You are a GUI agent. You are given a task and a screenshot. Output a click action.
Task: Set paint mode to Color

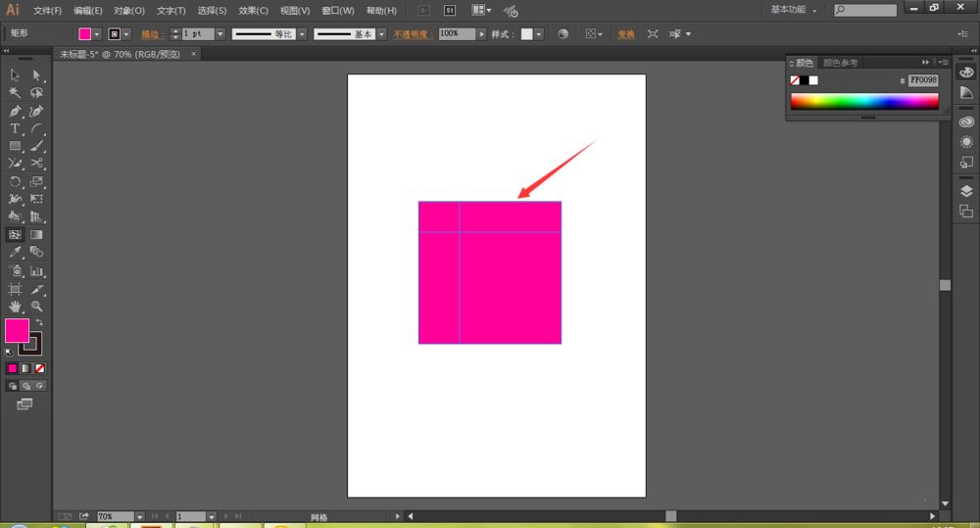[13, 368]
